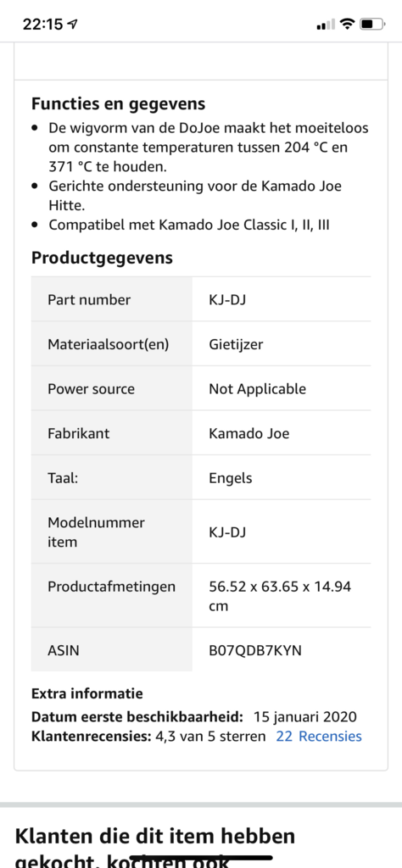Tap the home indicator bar at bottom

[x=201, y=859]
